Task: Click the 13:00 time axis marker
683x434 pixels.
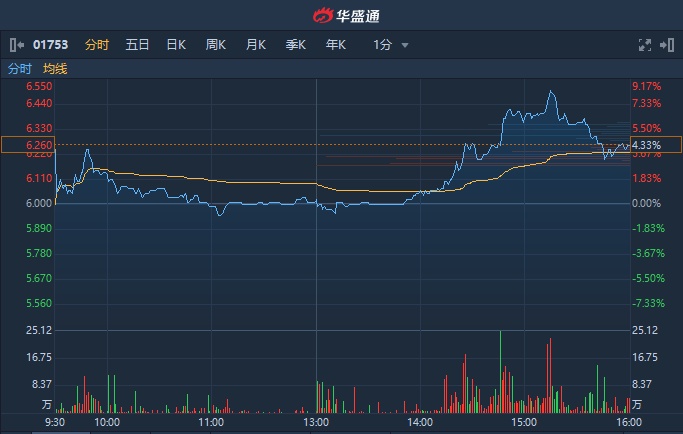Action: pyautogui.click(x=316, y=423)
